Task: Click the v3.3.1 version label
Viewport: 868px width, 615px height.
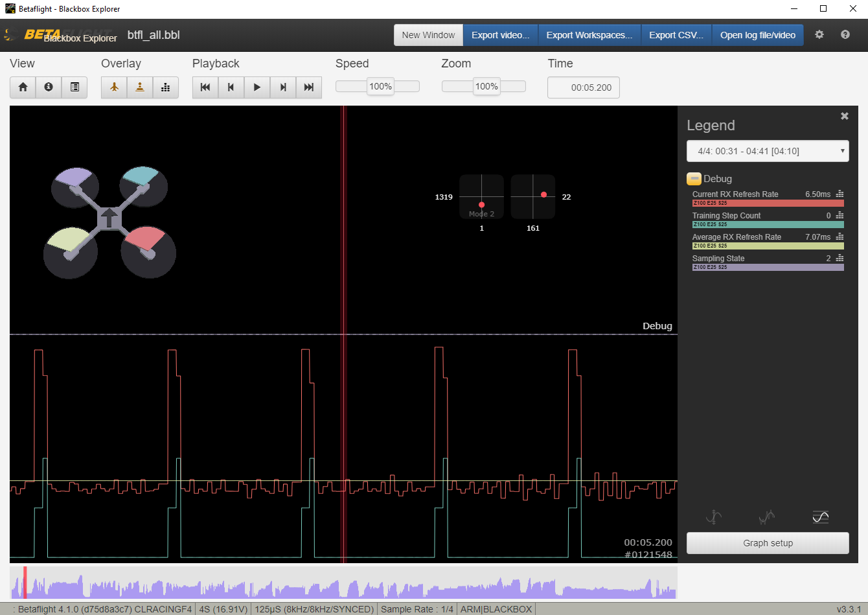Action: [849, 609]
